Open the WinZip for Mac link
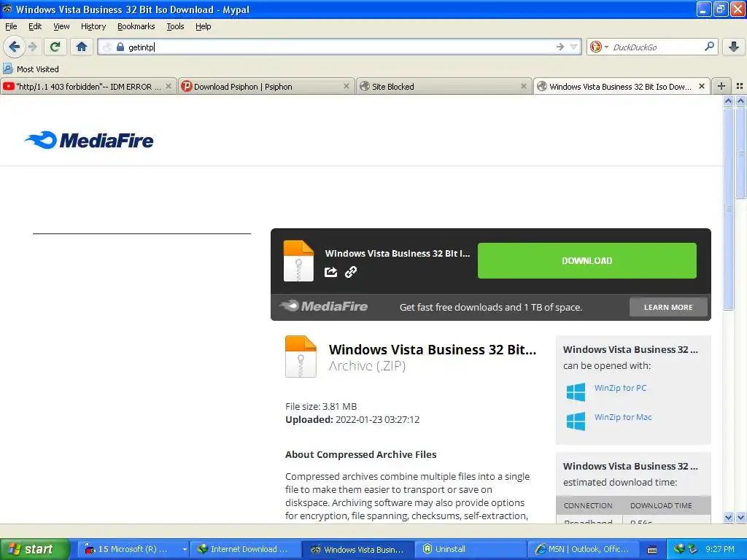Image resolution: width=747 pixels, height=560 pixels. 623,417
